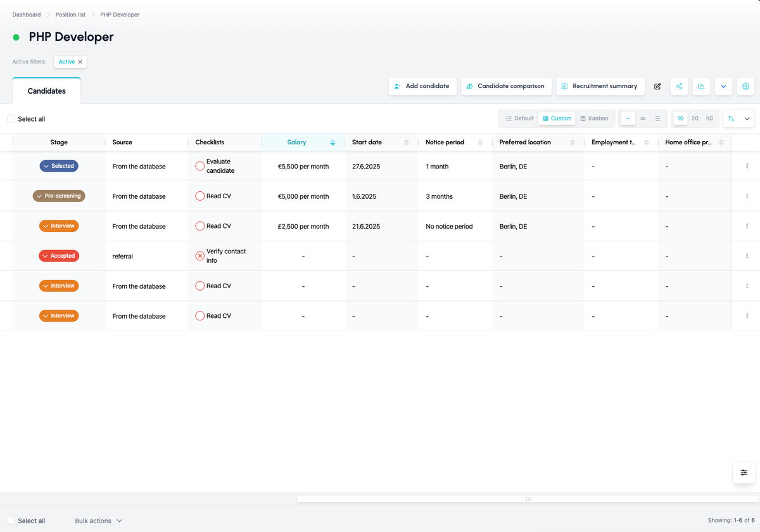Remove the Active filter with X
This screenshot has width=760, height=532.
[x=80, y=62]
